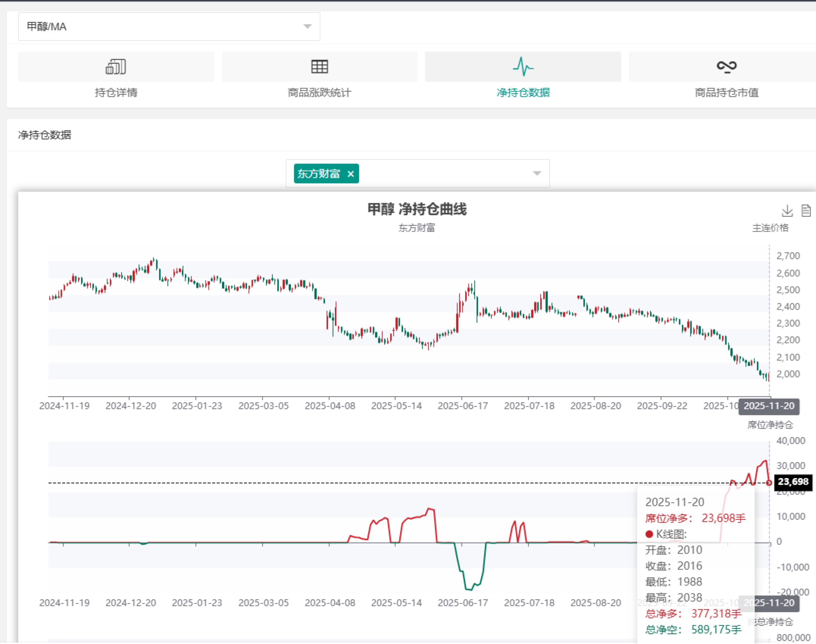This screenshot has height=644, width=816.
Task: Click the 持仓详情 bar chart icon
Action: click(116, 67)
